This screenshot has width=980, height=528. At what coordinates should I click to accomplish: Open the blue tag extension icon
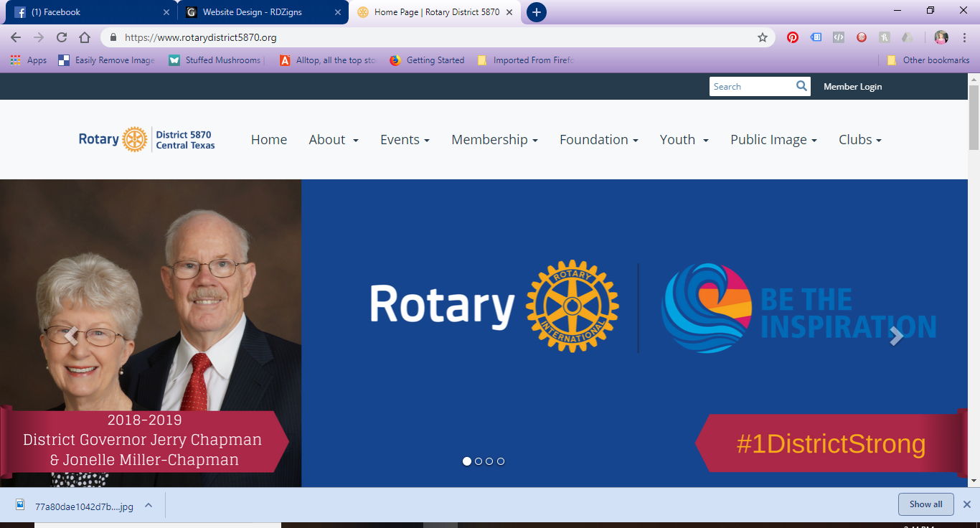pos(816,37)
